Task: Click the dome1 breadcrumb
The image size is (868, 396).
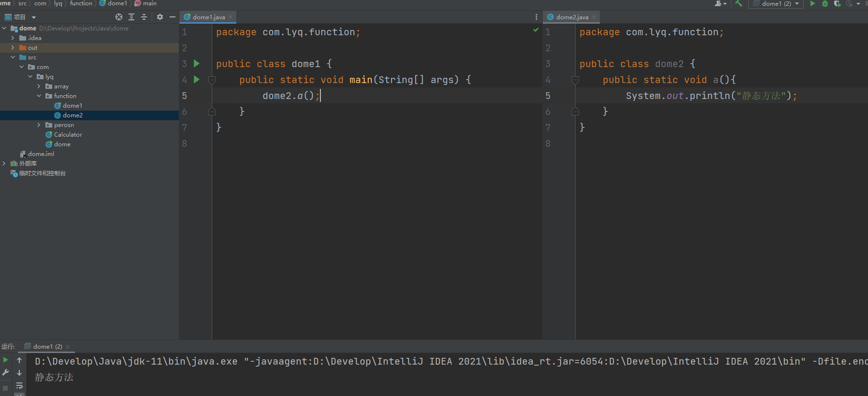Action: [114, 3]
